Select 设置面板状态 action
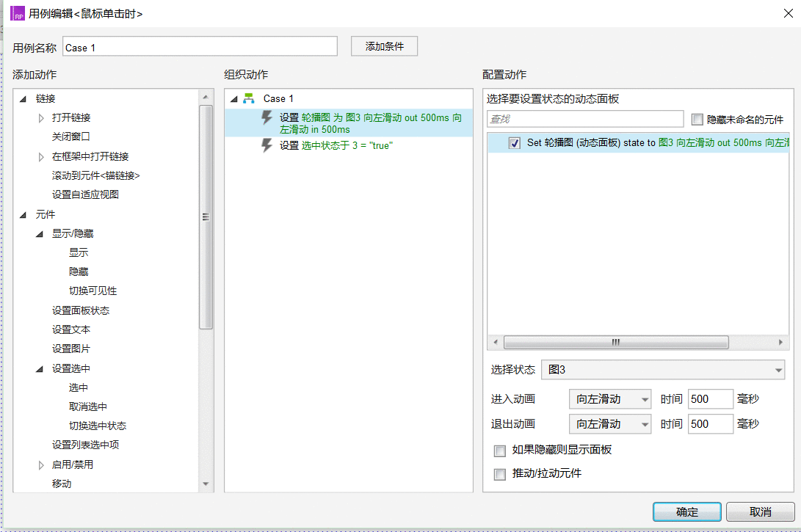Image resolution: width=801 pixels, height=532 pixels. click(81, 310)
